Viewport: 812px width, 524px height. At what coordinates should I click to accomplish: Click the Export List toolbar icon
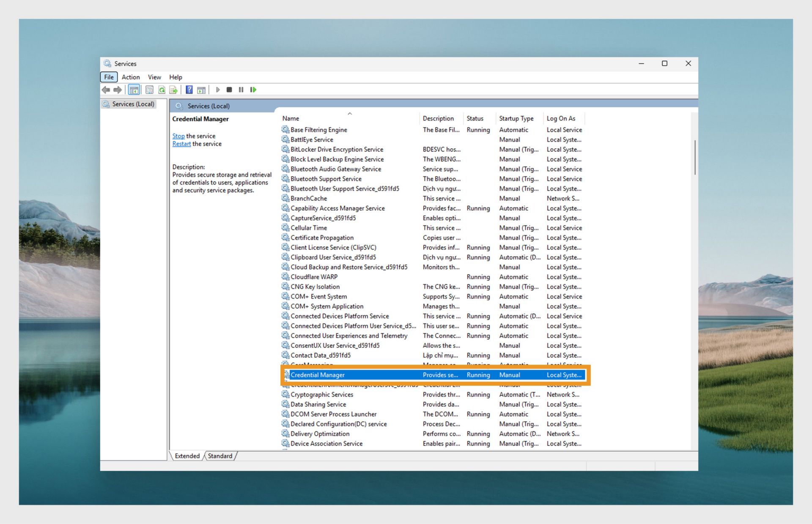(x=173, y=90)
